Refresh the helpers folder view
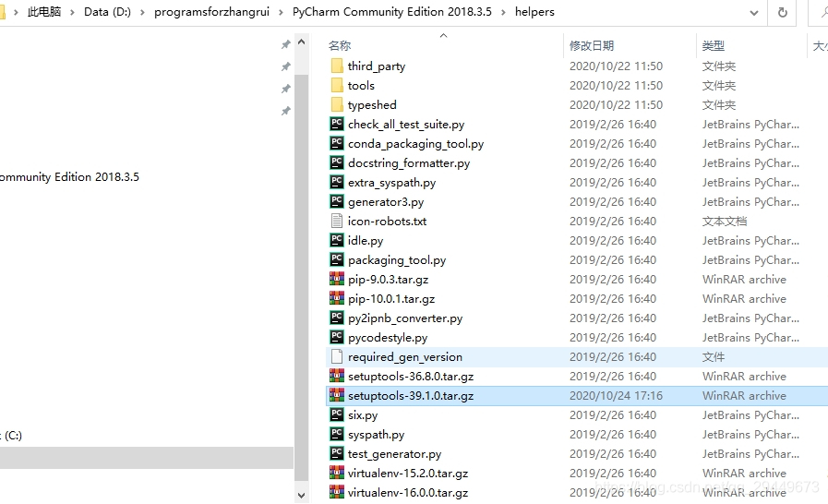 (x=783, y=12)
